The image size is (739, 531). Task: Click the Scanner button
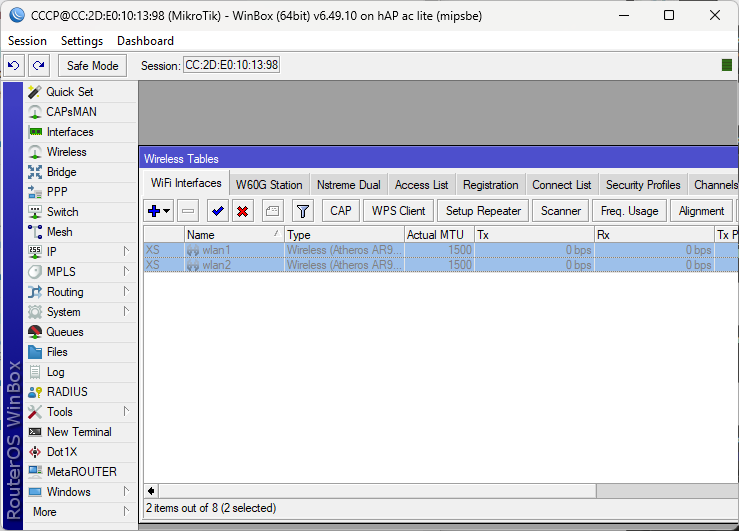560,211
